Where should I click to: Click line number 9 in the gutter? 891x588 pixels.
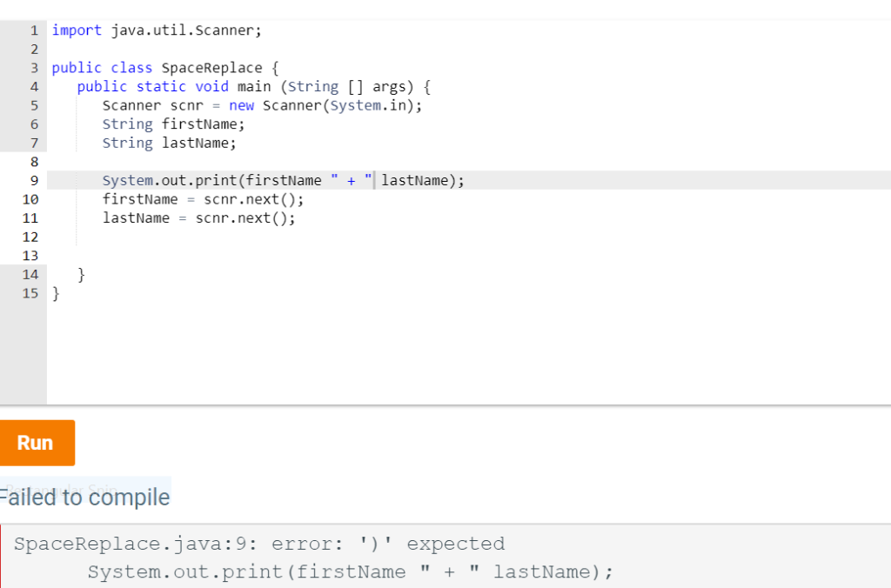point(34,180)
